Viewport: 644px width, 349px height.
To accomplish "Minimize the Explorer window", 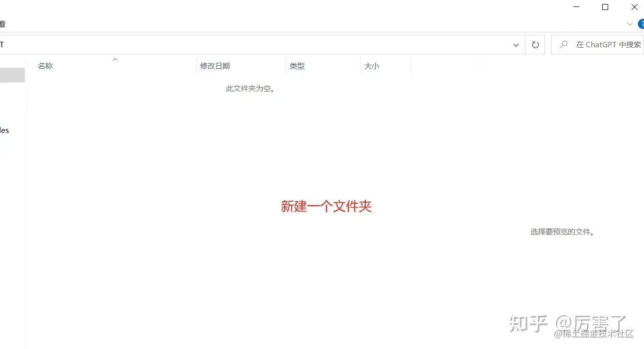I will [576, 7].
